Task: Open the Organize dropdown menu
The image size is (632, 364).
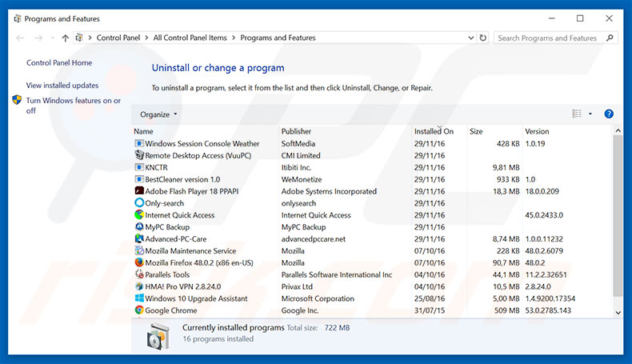Action: (x=158, y=114)
